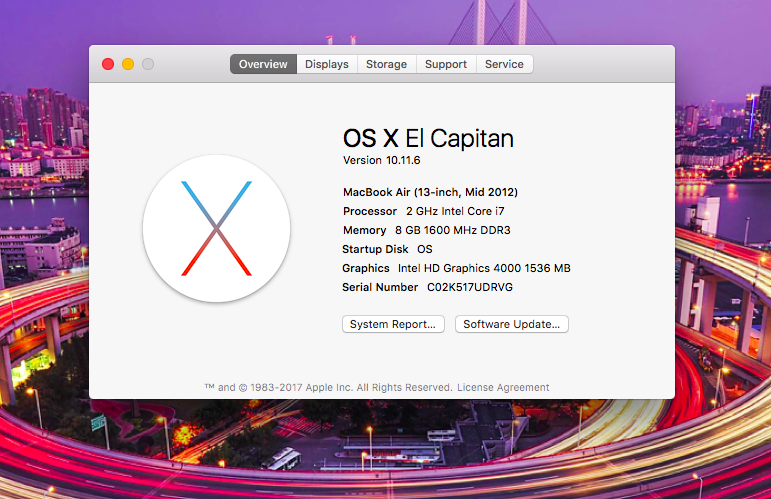Go to the Service tab
This screenshot has height=499, width=771.
click(504, 64)
